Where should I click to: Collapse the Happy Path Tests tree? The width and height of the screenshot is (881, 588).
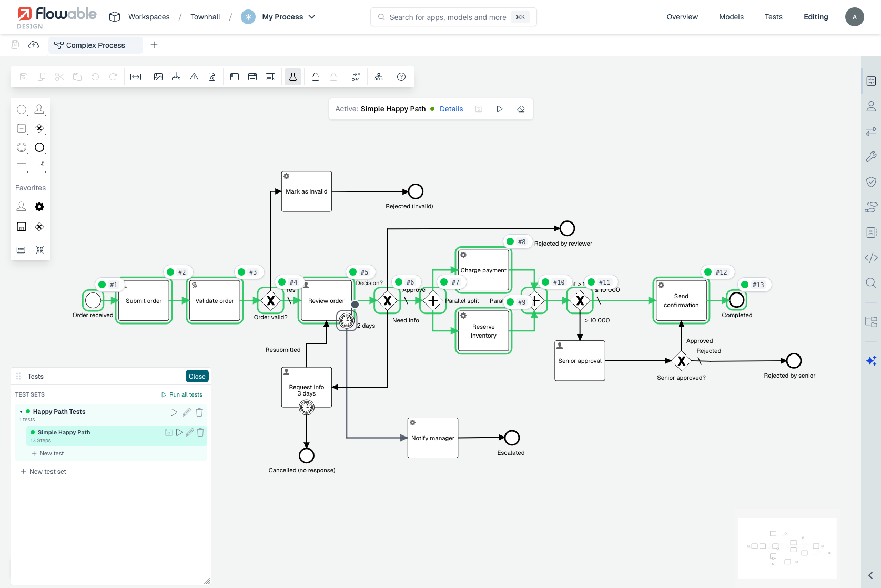point(21,412)
